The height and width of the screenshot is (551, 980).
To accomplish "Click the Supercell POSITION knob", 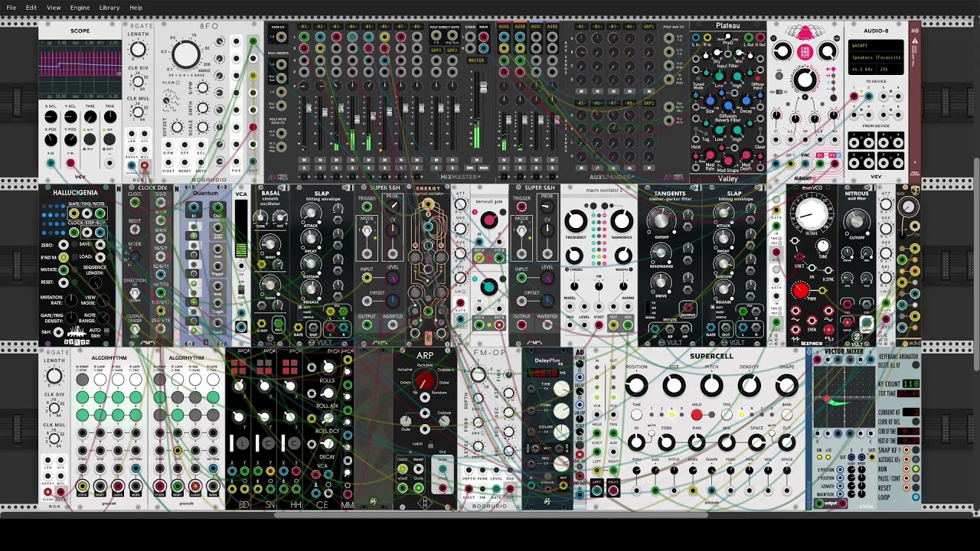I will point(636,386).
